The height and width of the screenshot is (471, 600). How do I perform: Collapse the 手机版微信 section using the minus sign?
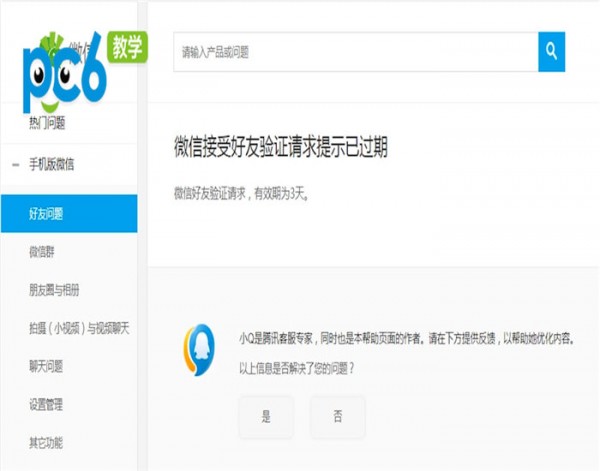tap(16, 165)
